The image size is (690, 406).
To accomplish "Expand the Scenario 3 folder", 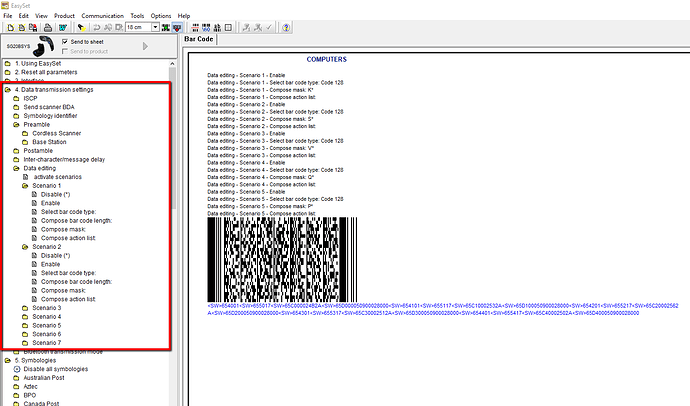I will [25, 308].
